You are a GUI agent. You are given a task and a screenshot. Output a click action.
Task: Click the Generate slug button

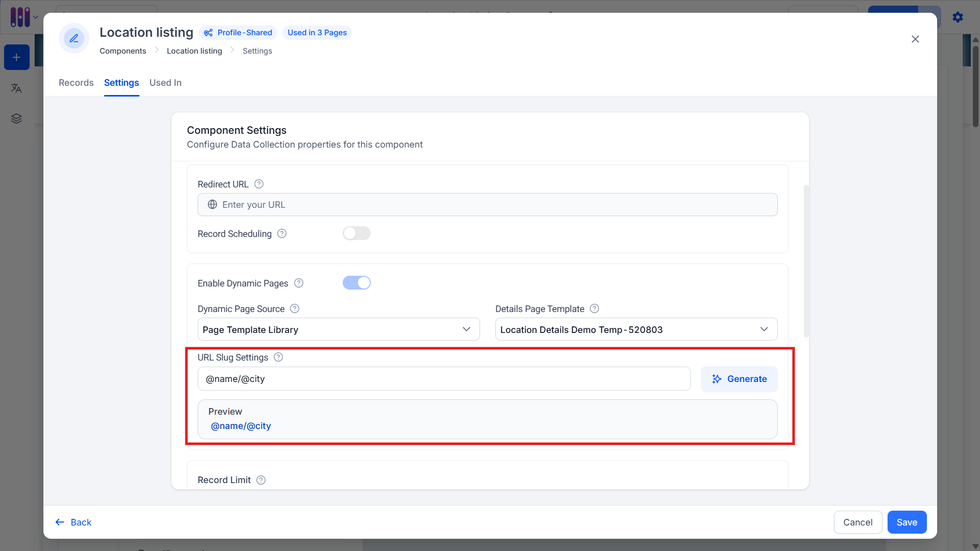pyautogui.click(x=739, y=379)
